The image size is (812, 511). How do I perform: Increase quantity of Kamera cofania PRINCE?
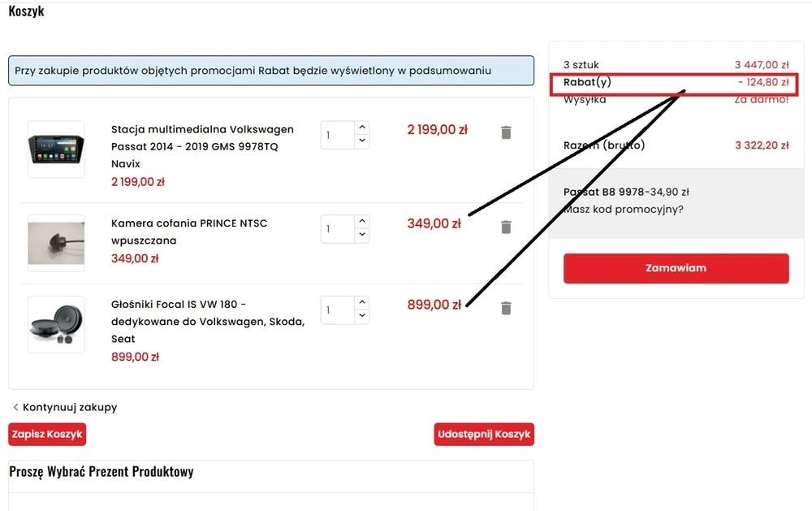362,222
